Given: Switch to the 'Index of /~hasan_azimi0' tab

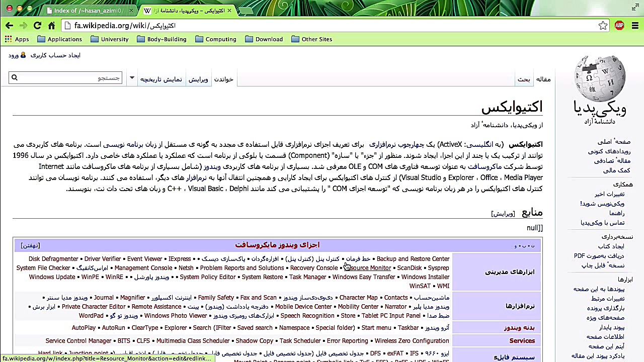Looking at the screenshot, I should (88, 11).
